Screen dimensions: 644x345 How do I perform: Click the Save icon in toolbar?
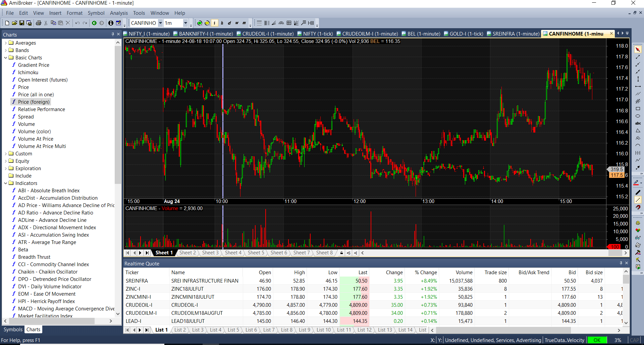[x=22, y=23]
